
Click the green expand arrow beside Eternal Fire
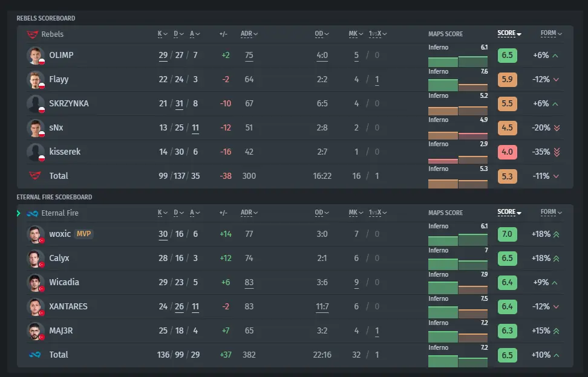(x=18, y=213)
